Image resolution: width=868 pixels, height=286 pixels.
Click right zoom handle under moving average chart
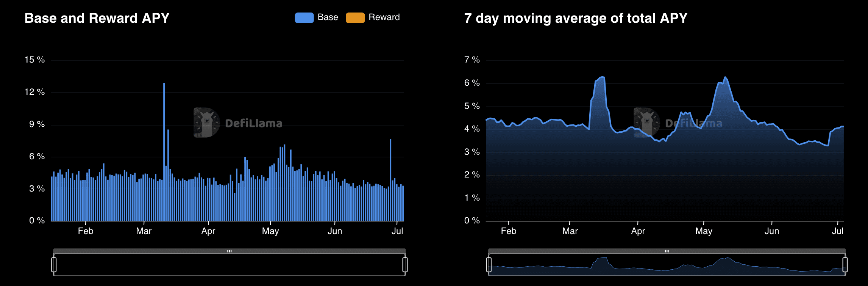click(845, 265)
